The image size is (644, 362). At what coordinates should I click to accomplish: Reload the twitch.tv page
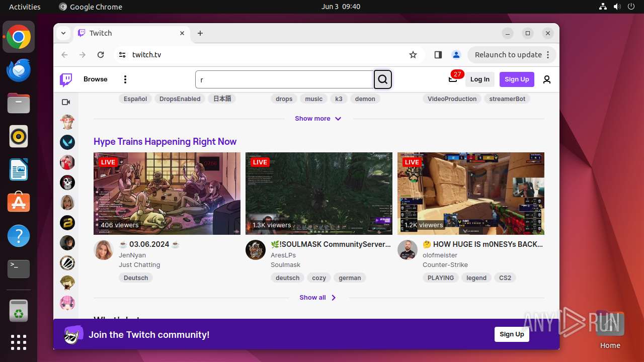[101, 55]
